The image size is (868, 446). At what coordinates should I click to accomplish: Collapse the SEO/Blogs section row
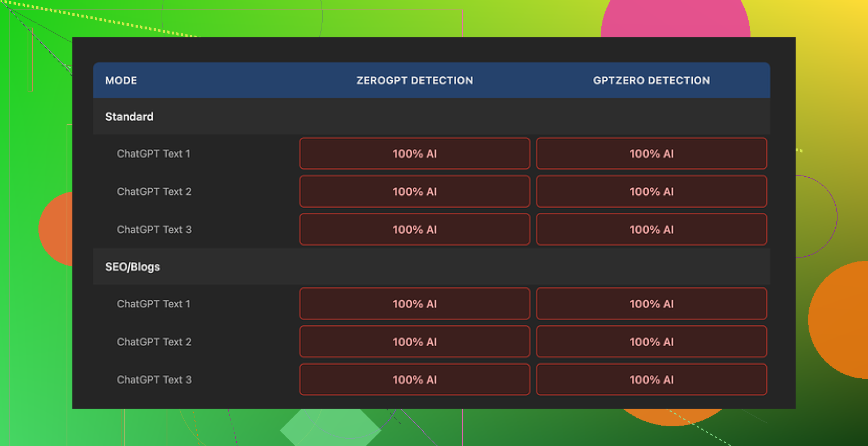pos(133,266)
